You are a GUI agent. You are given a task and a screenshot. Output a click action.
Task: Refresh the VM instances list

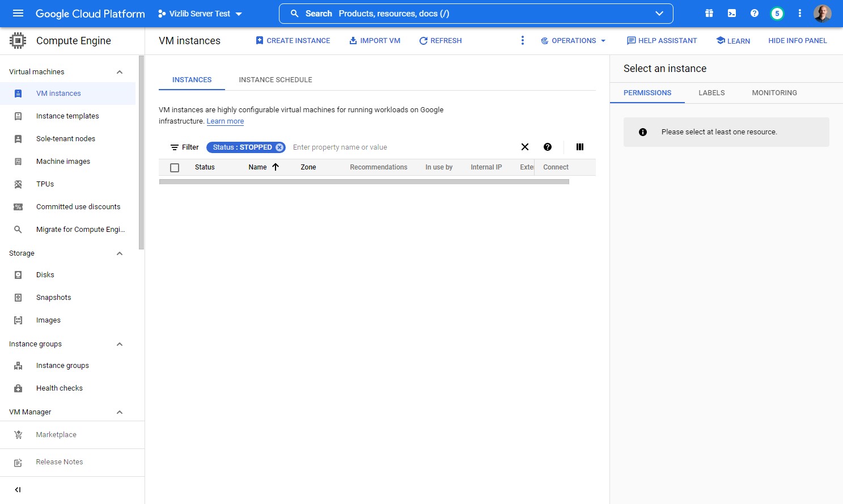pos(440,41)
